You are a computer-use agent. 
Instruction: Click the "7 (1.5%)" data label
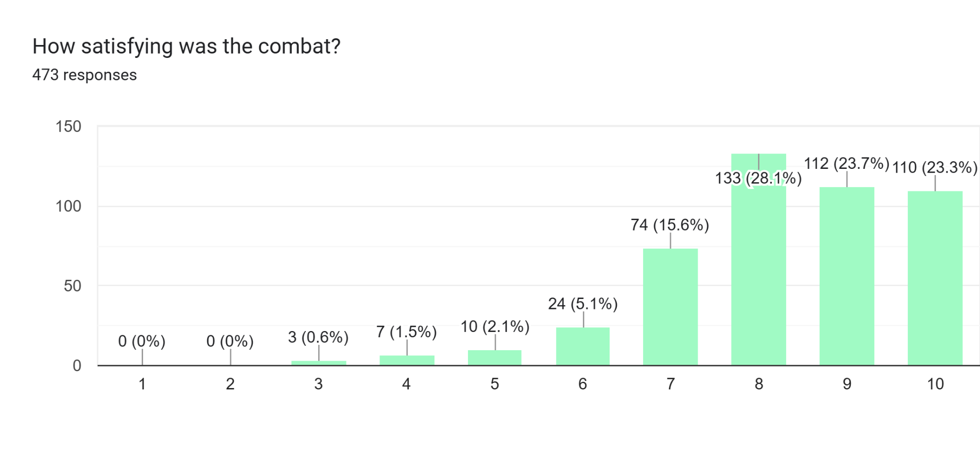pyautogui.click(x=406, y=332)
